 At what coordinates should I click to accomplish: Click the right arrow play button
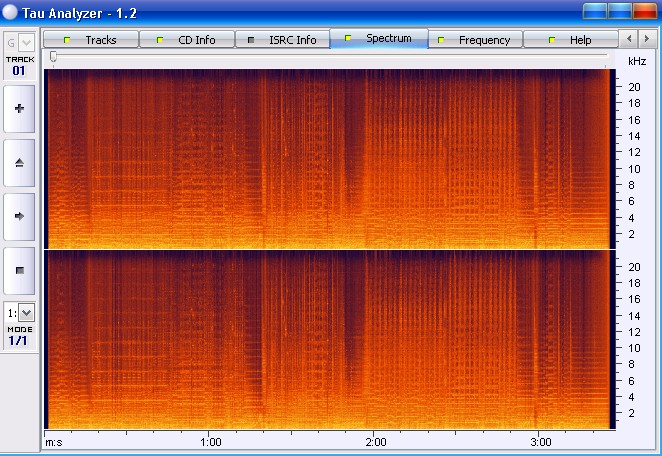tap(19, 217)
